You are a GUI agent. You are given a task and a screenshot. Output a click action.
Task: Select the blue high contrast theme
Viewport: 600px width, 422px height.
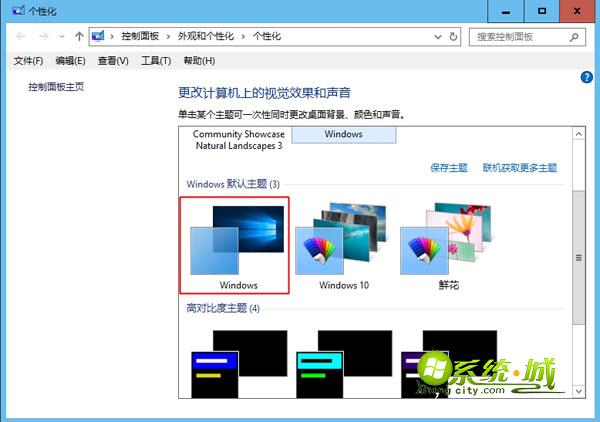pos(239,364)
